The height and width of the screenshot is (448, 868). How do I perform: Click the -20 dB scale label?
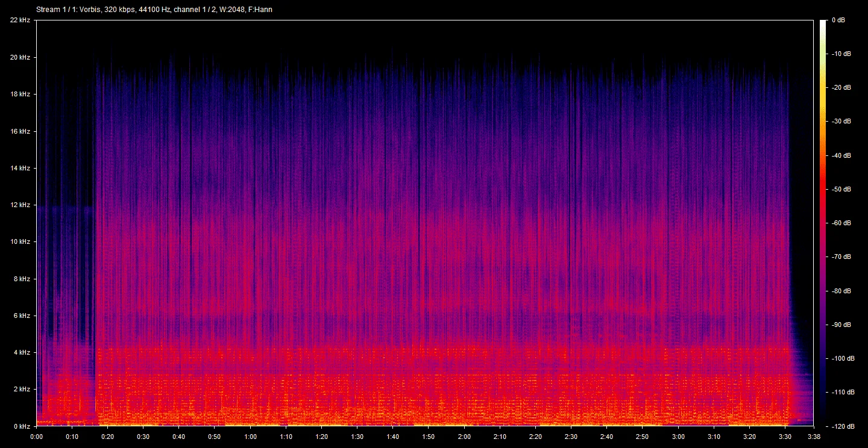[x=841, y=87]
